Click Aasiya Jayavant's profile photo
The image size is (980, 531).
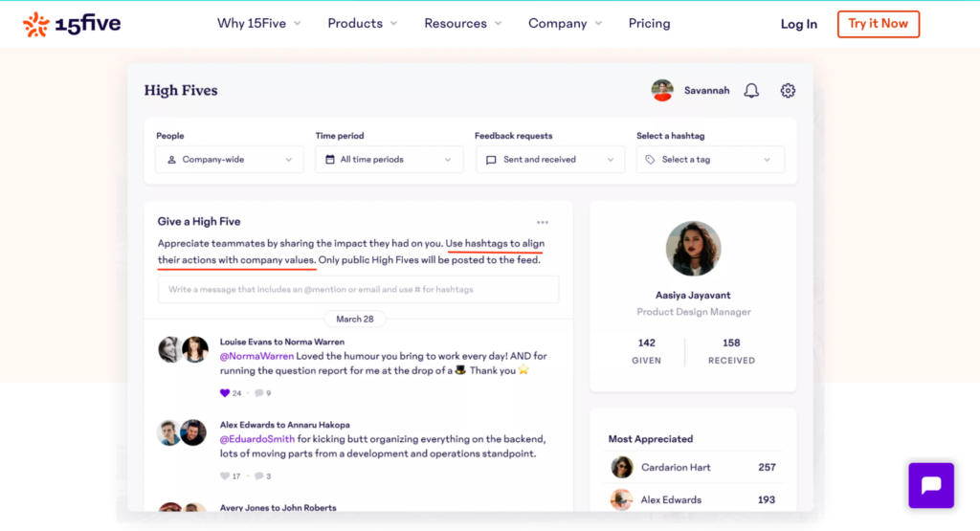(693, 249)
